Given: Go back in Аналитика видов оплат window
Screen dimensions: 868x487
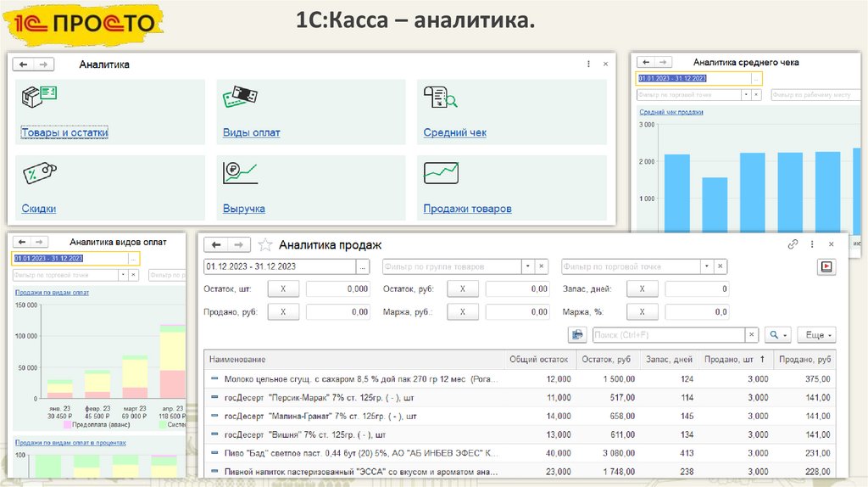Looking at the screenshot, I should (x=21, y=242).
